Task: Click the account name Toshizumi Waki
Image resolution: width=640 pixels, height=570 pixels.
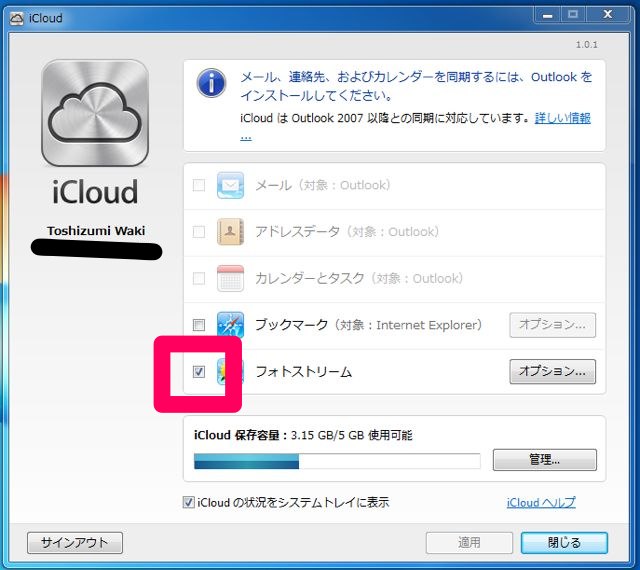Action: [96, 231]
